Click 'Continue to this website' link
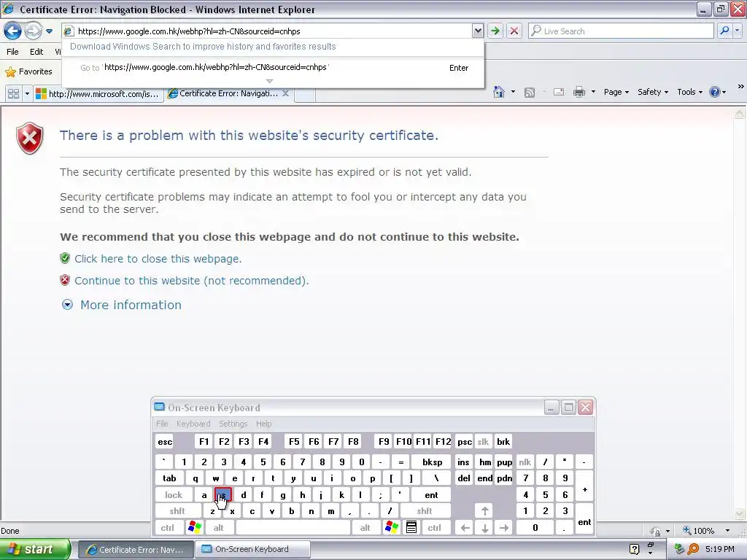Screen dimensions: 747x560 (192, 281)
